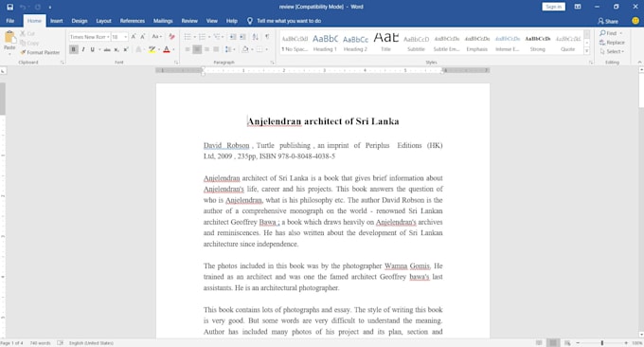Toggle justify alignment
644x347 pixels.
click(217, 49)
